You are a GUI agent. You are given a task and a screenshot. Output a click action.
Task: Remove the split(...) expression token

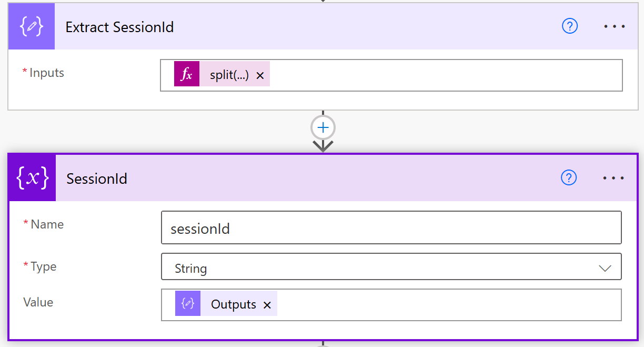click(260, 76)
